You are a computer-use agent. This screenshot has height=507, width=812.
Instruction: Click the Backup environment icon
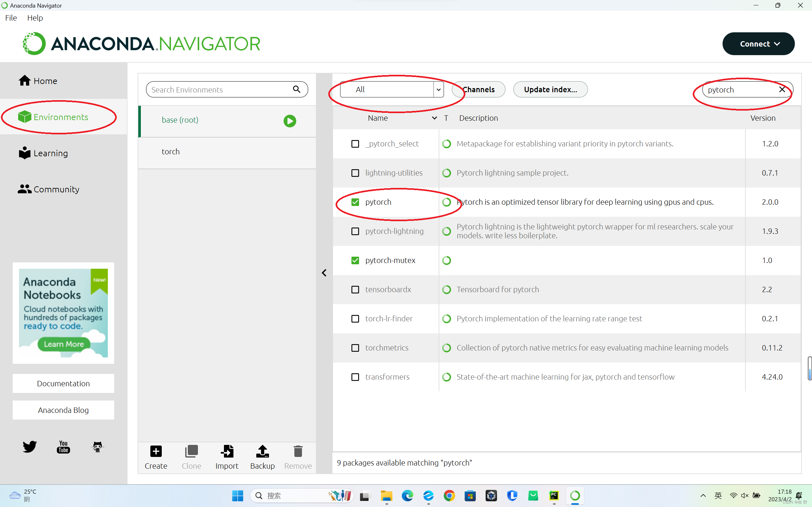[262, 451]
